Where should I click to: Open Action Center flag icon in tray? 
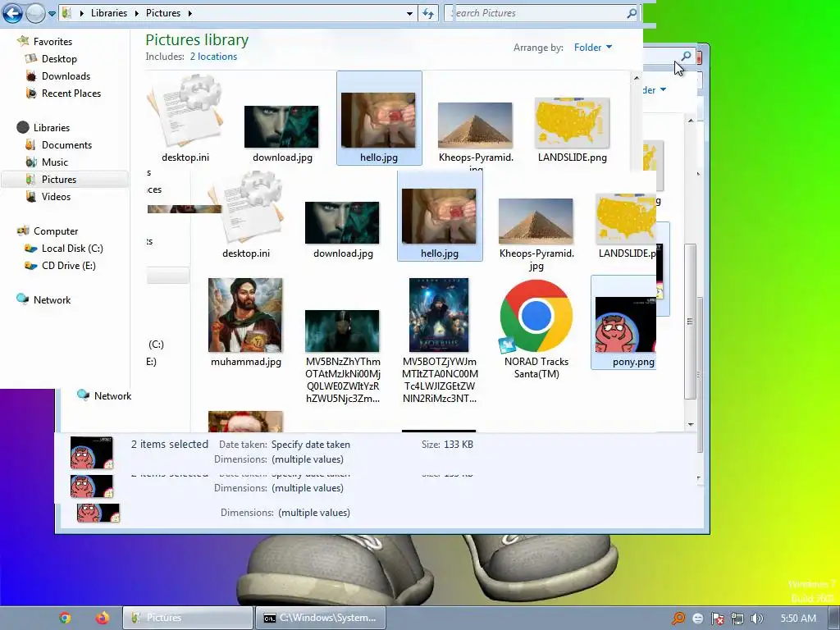pos(717,619)
